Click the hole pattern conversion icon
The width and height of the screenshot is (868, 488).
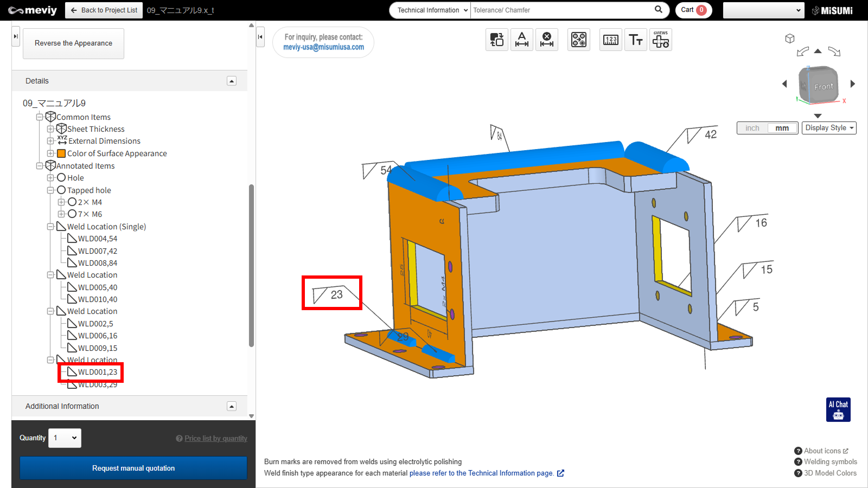[x=579, y=40]
